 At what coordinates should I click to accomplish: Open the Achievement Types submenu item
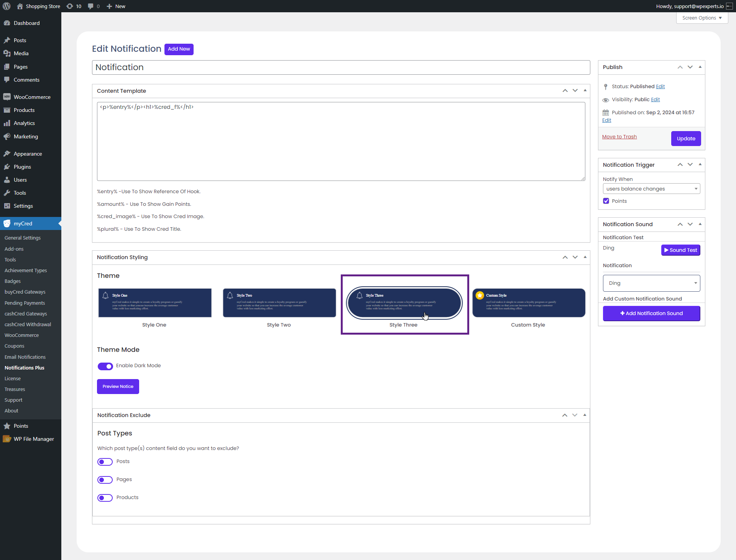(26, 270)
